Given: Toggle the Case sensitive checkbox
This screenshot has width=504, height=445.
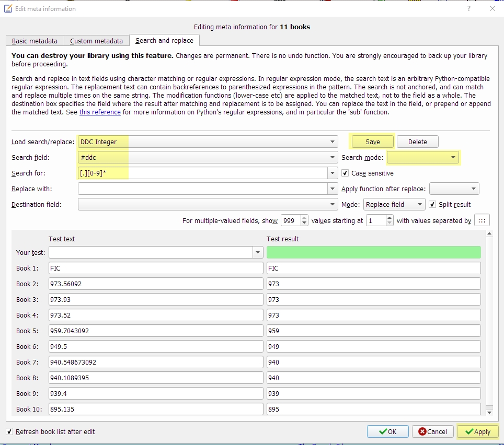Looking at the screenshot, I should [345, 173].
